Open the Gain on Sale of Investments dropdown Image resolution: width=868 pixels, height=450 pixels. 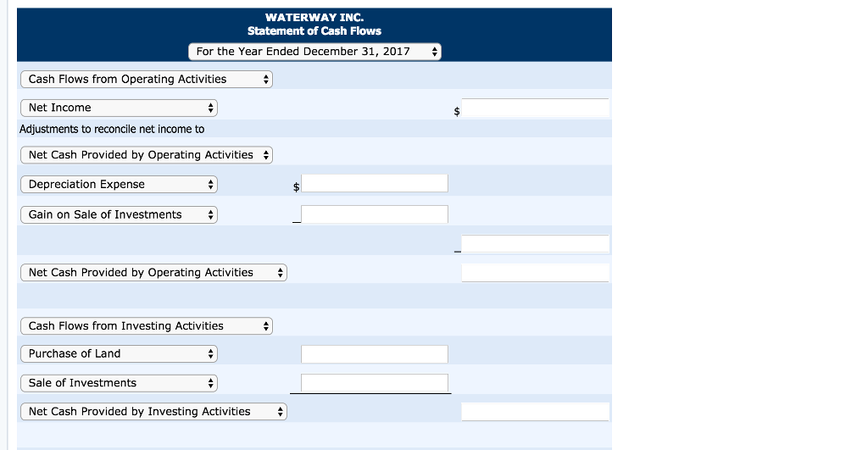point(119,215)
